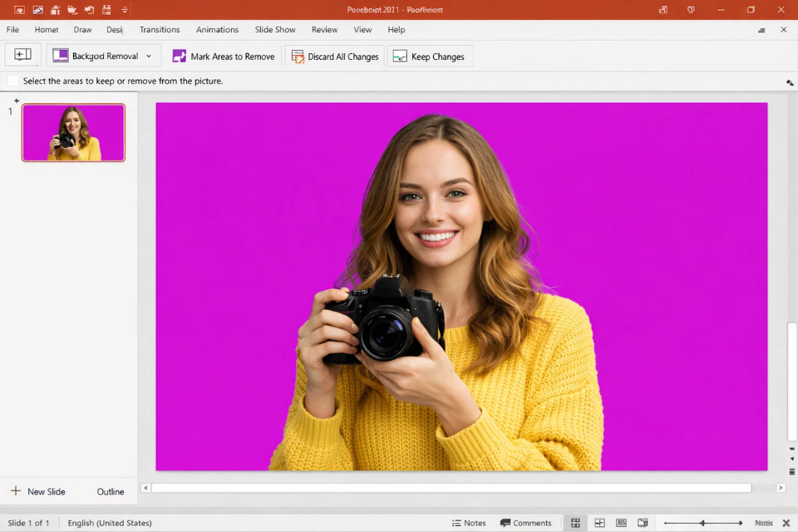Start Slide Show from status bar icon

tap(643, 522)
